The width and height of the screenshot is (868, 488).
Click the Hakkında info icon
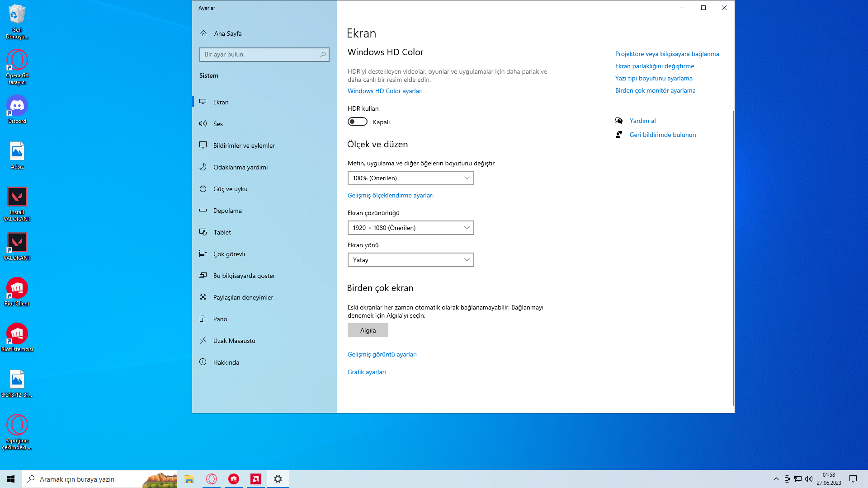pyautogui.click(x=203, y=362)
